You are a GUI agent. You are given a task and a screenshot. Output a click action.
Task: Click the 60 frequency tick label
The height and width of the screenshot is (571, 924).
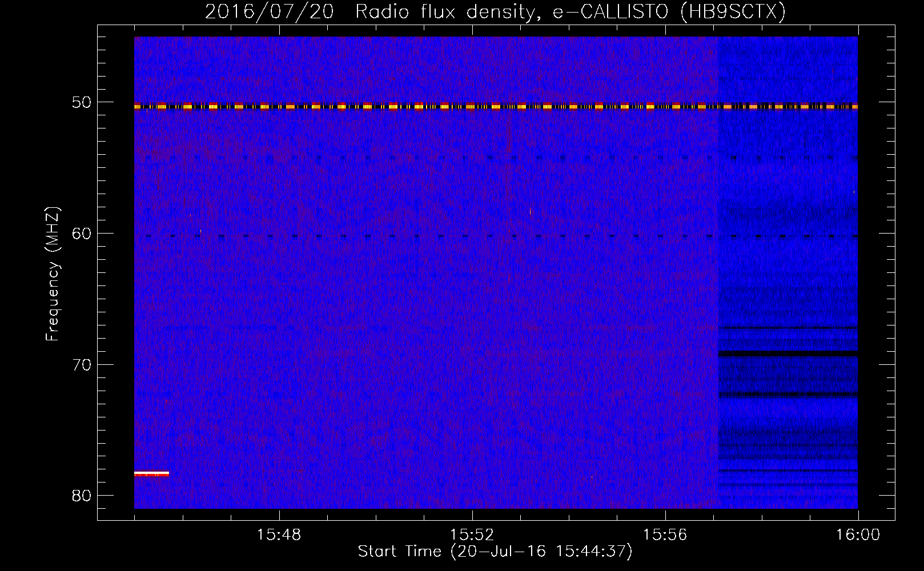tap(82, 234)
